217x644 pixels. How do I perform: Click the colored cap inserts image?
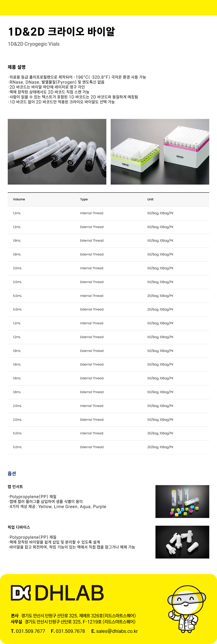[x=182, y=501]
